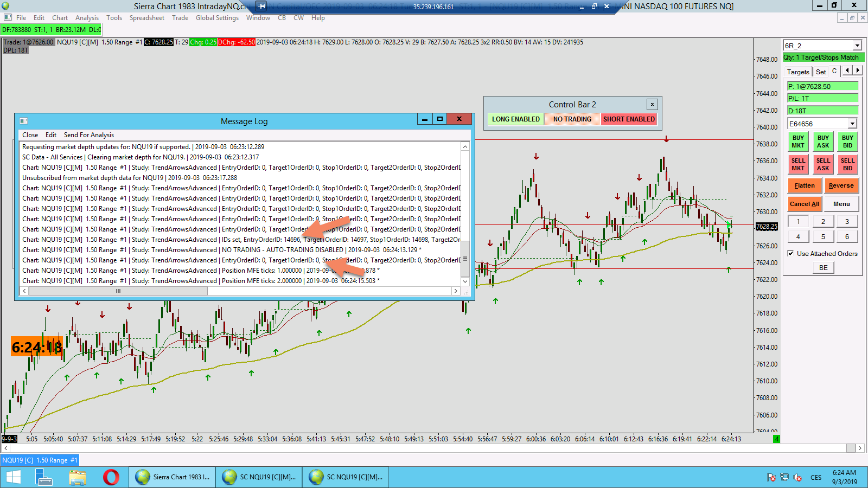The height and width of the screenshot is (488, 868).
Task: Click the Reverse position button
Action: pos(841,185)
